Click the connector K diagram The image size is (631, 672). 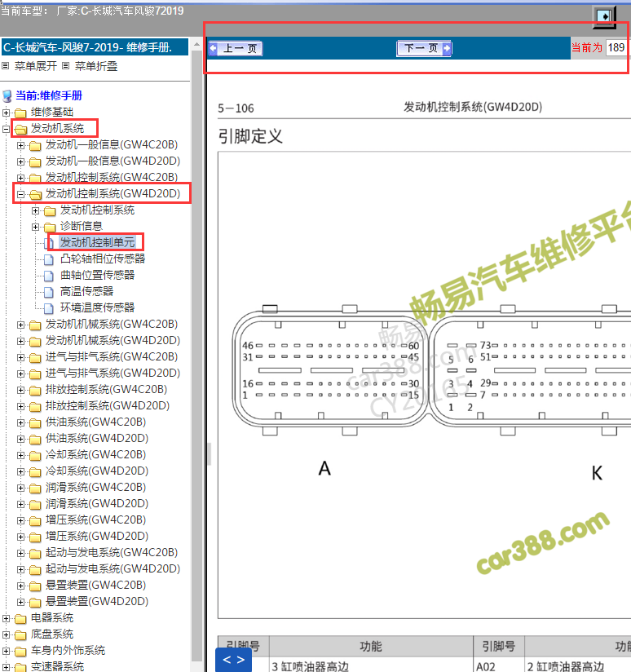(531, 371)
